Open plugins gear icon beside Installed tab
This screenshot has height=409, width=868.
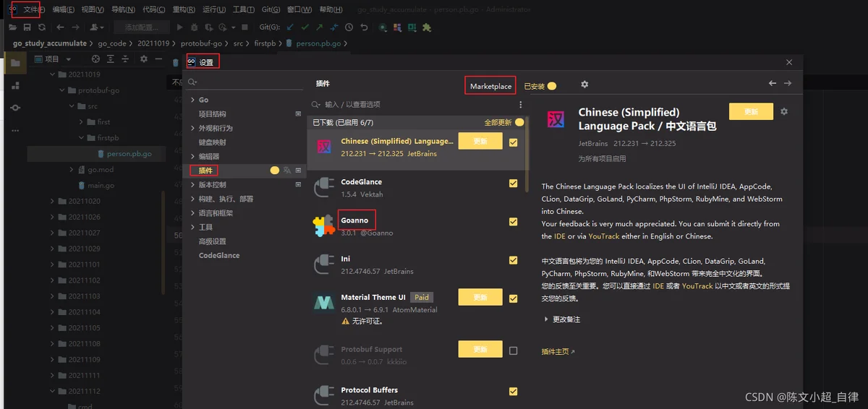(x=584, y=85)
